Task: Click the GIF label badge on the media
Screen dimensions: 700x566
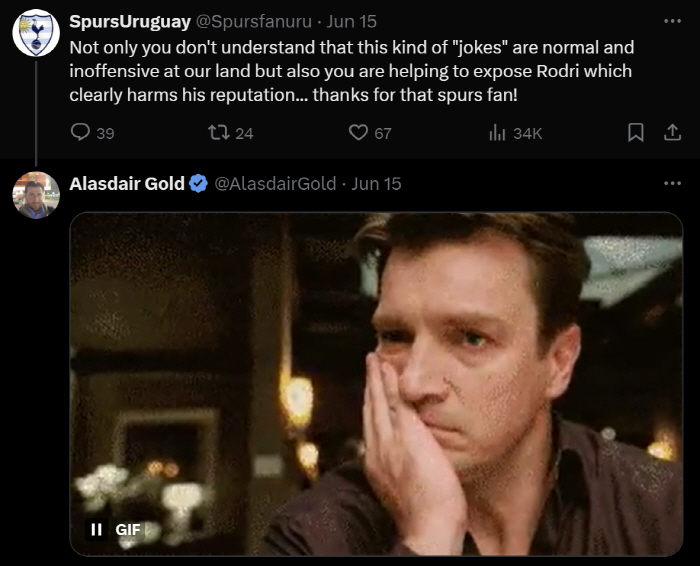Action: [x=128, y=529]
